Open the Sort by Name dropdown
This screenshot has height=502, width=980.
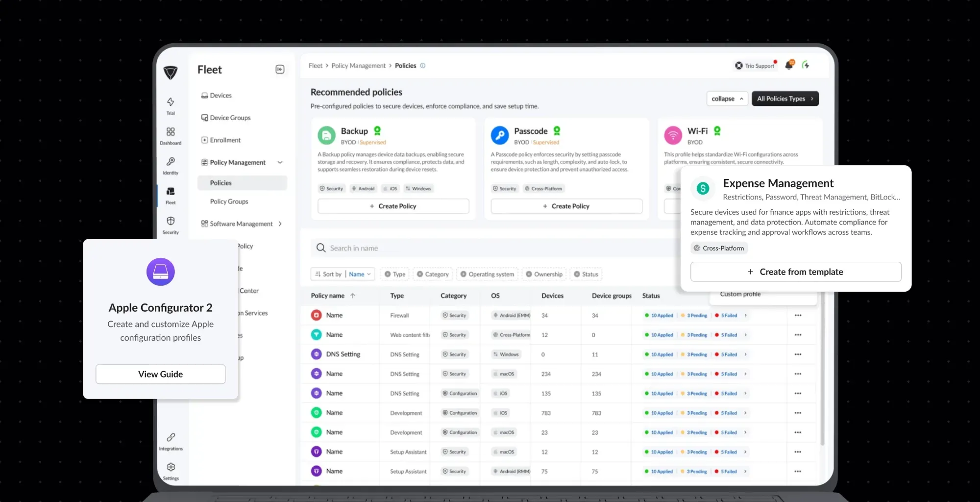click(x=360, y=274)
